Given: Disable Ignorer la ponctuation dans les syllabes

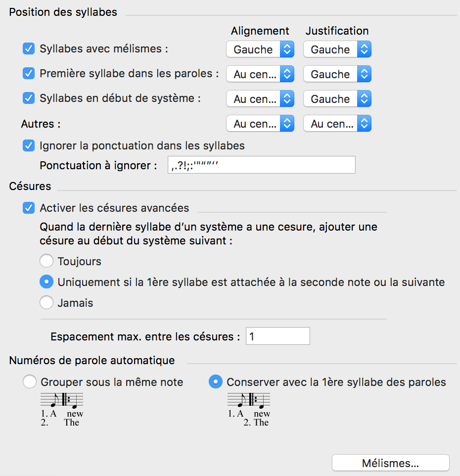Looking at the screenshot, I should click(29, 146).
